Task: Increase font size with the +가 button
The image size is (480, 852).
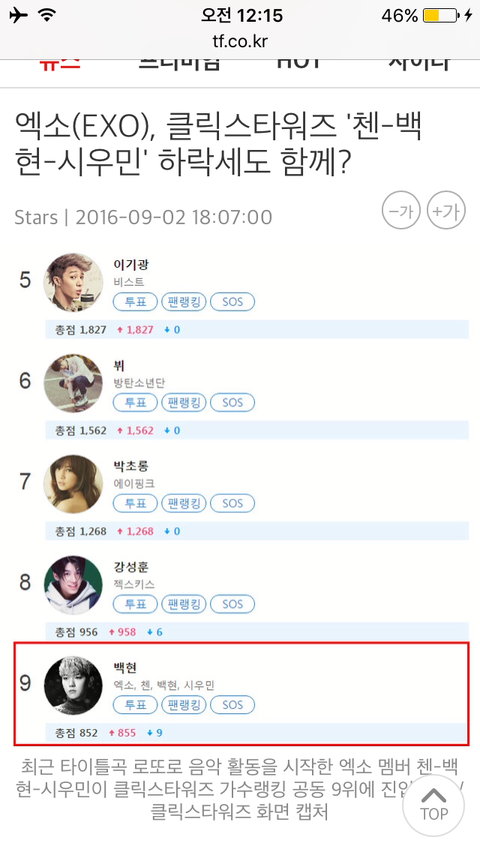Action: pos(446,210)
